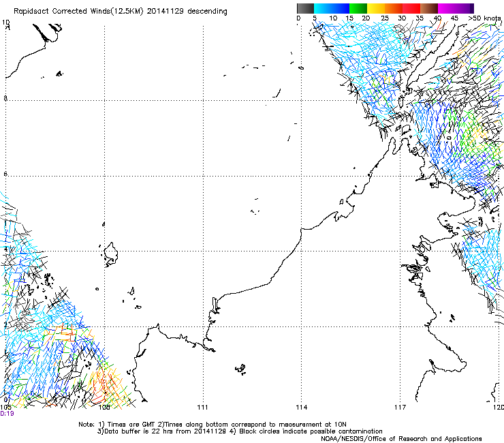Image resolution: width=504 pixels, height=443 pixels.
Task: Click the magenta-purple 40-50 knots legend swatch
Action: [456, 8]
